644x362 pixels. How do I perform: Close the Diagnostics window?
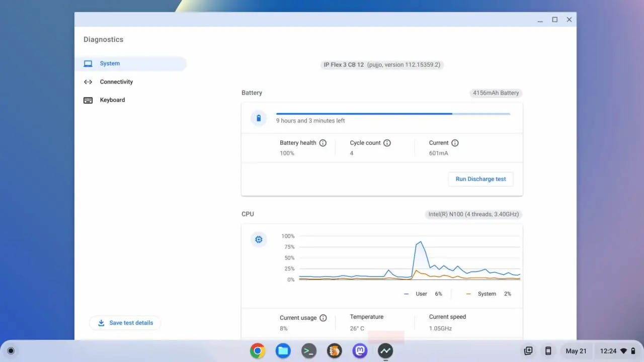coord(569,20)
